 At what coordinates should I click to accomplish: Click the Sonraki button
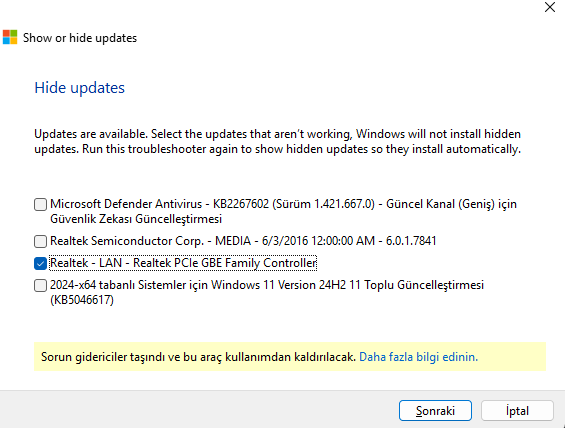(435, 410)
